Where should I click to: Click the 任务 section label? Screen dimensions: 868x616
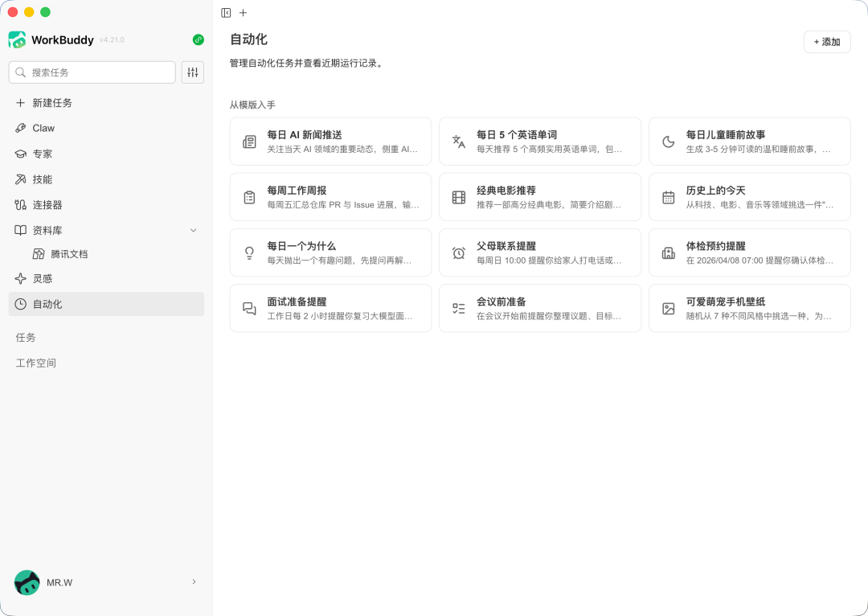pos(26,338)
